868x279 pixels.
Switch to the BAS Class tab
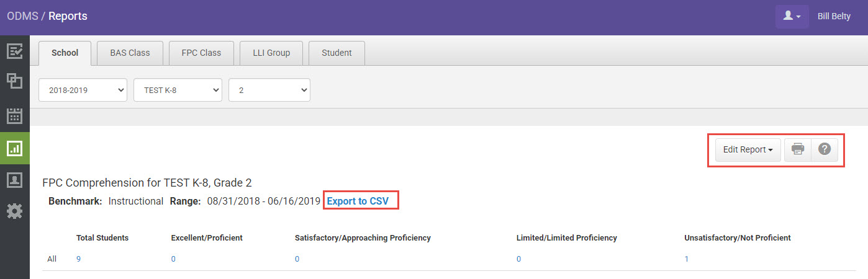click(x=130, y=53)
